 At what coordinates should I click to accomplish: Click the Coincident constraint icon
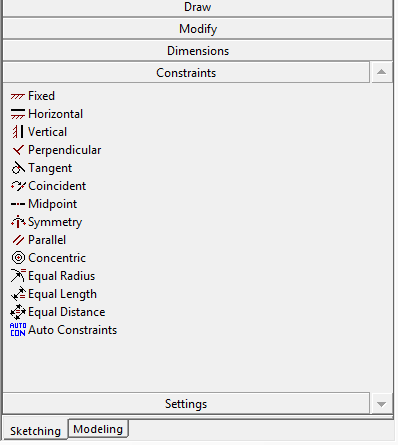(18, 186)
